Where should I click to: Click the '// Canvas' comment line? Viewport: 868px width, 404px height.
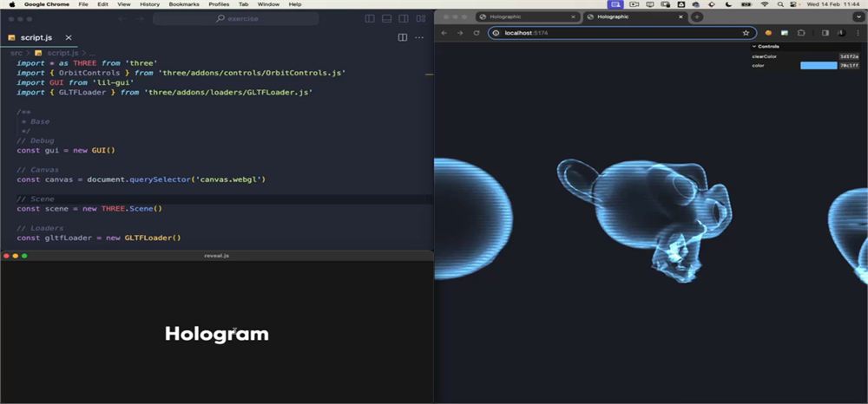pyautogui.click(x=37, y=170)
